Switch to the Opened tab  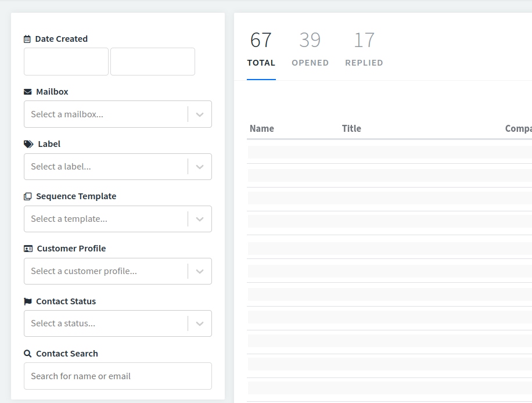[310, 49]
